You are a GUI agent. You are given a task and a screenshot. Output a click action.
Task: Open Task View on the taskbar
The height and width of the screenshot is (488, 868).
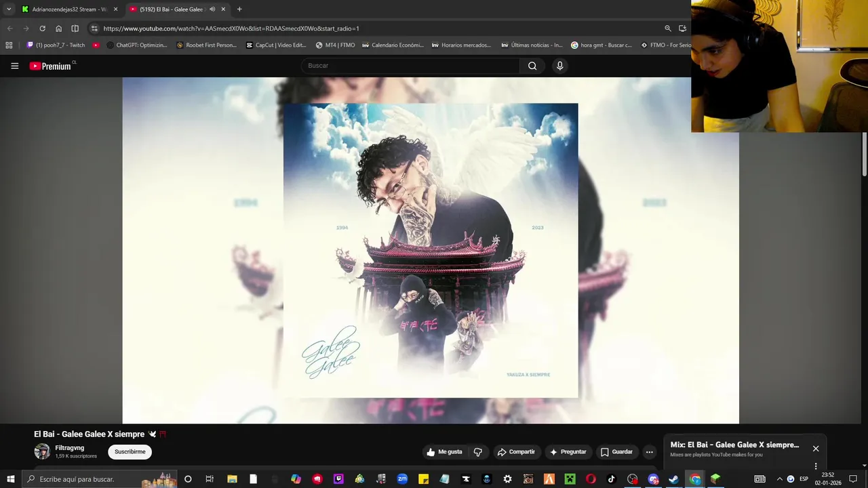[210, 479]
